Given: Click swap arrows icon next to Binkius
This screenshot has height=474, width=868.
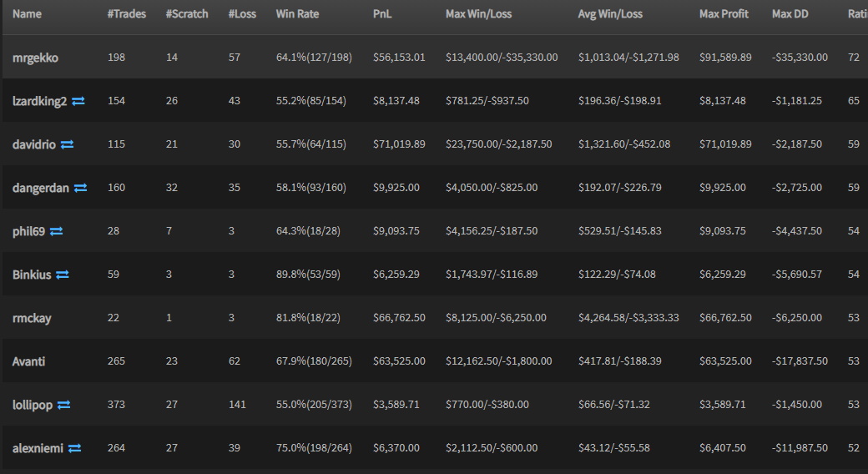Looking at the screenshot, I should pos(63,275).
